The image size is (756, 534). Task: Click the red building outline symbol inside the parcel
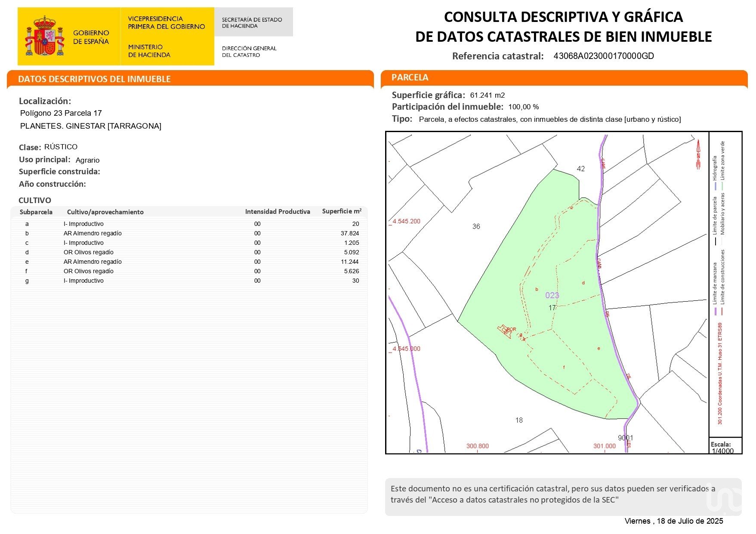(x=504, y=331)
